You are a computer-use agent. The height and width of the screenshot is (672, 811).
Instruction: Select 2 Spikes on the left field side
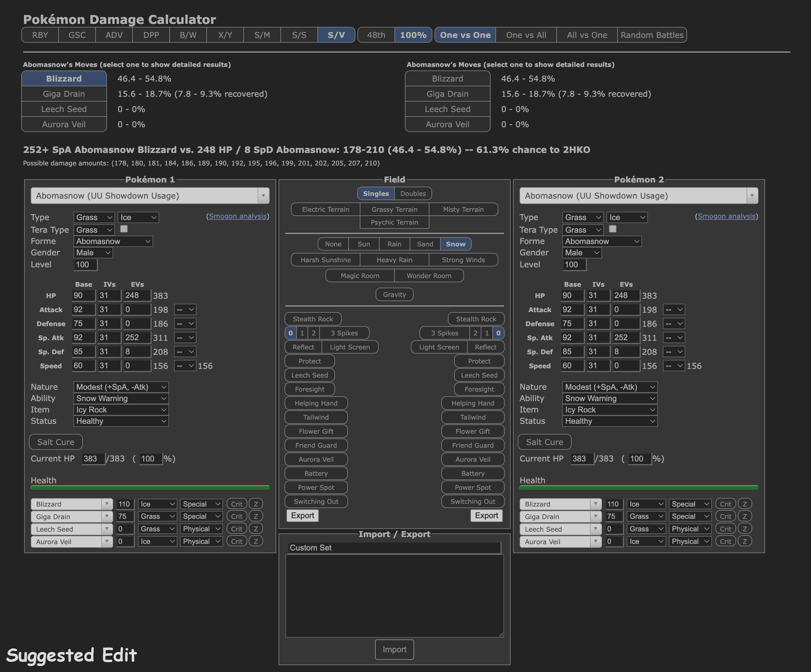[313, 333]
